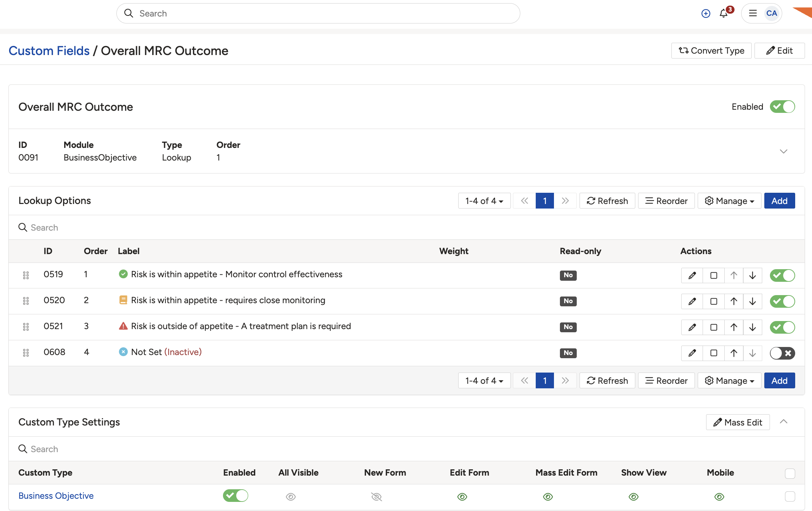Viewport: 812px width, 511px height.
Task: Focus the Custom Type Settings search field
Action: [407, 449]
